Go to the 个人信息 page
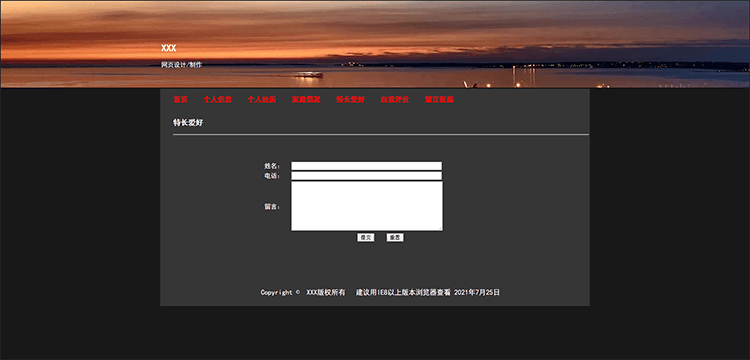Image resolution: width=750 pixels, height=360 pixels. (217, 99)
